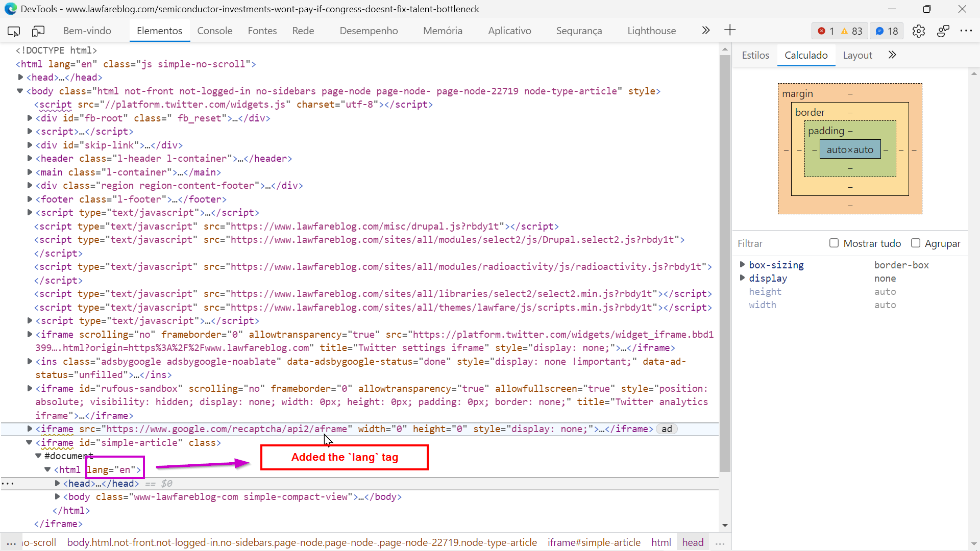Open the 83 warnings indicator
Image resolution: width=980 pixels, height=551 pixels.
pyautogui.click(x=852, y=31)
